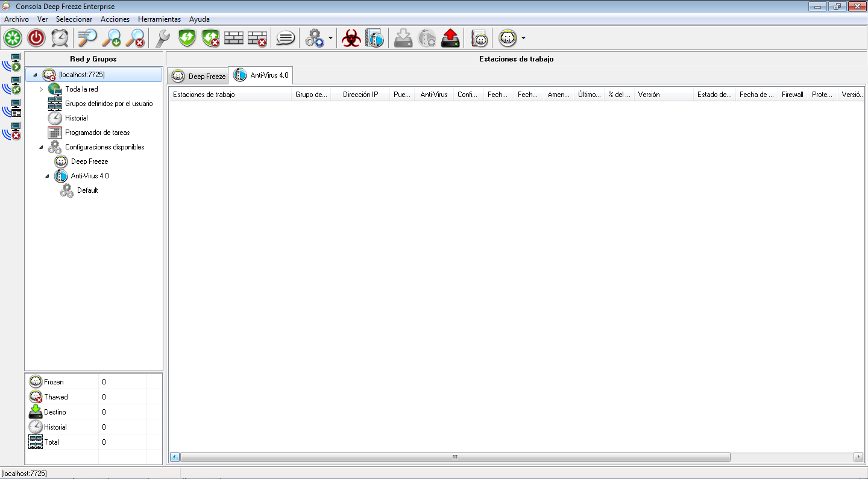Click the red shutdown power icon
This screenshot has width=868, height=479.
coord(36,38)
